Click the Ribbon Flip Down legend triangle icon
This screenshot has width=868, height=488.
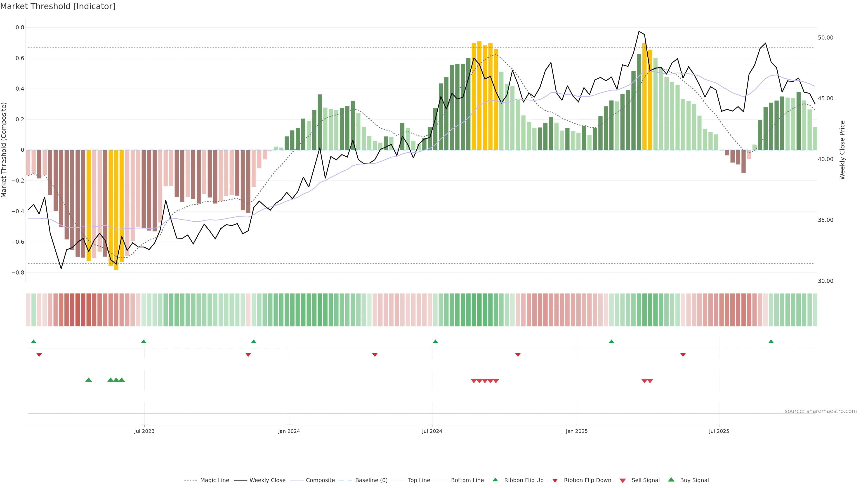(555, 481)
